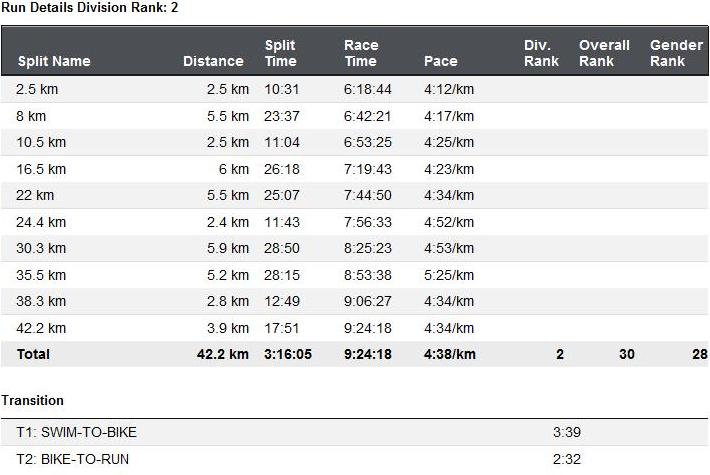Click the 16.5 km split name
This screenshot has height=475, width=710.
[41, 169]
